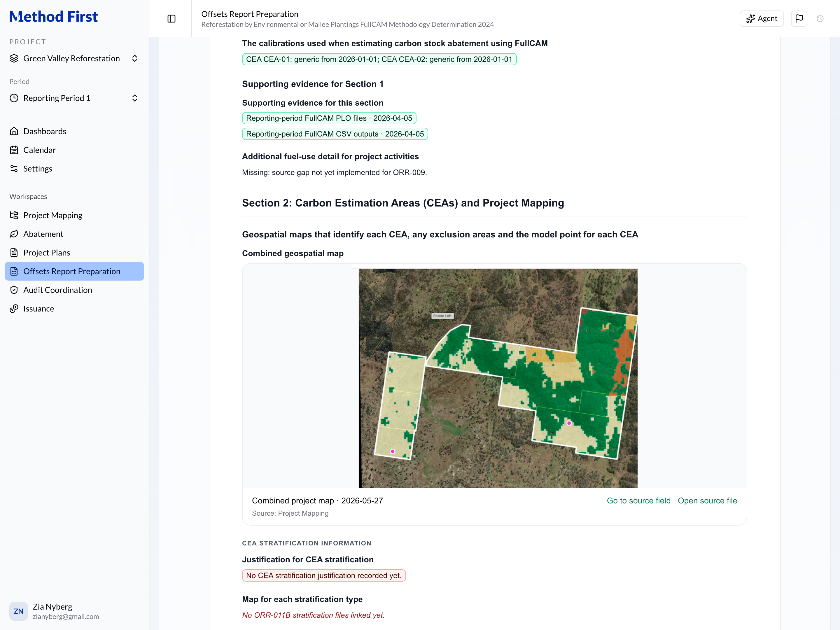Viewport: 840px width, 630px height.
Task: Open the Project Mapping workspace
Action: 74,215
